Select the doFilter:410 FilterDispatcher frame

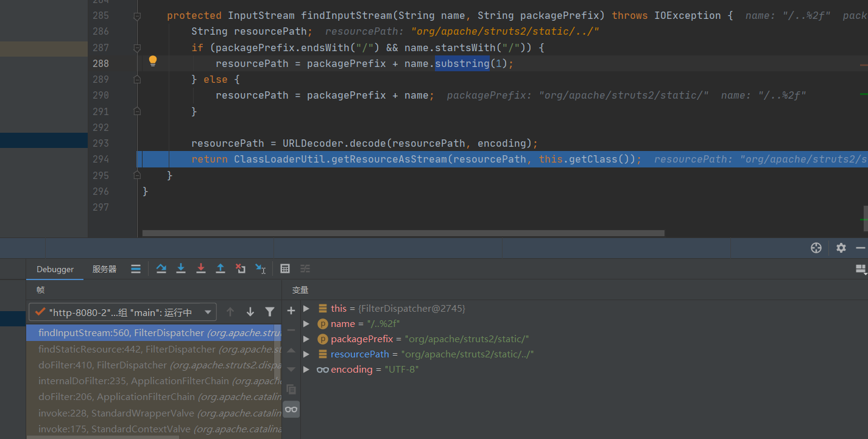point(154,365)
